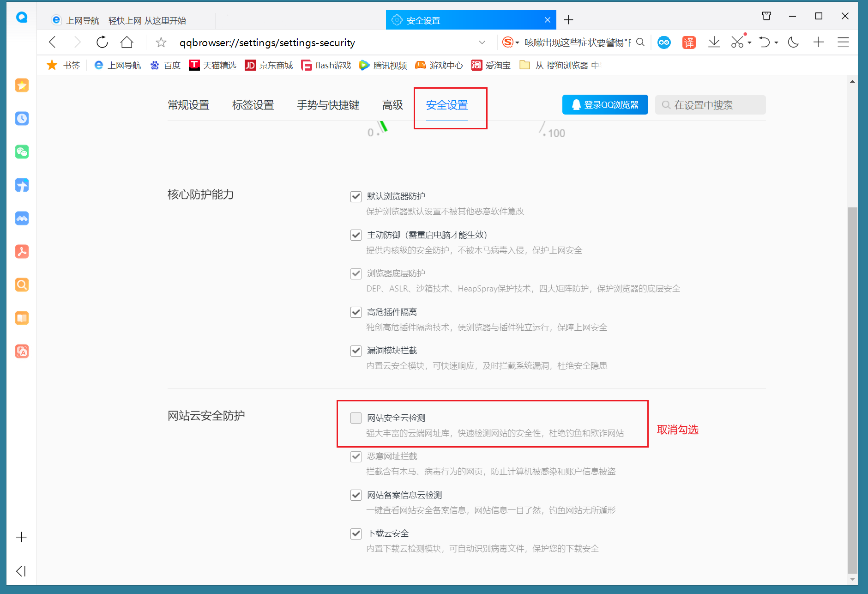Switch to the 常规设置 tab
Viewport: 868px width, 594px height.
(189, 105)
